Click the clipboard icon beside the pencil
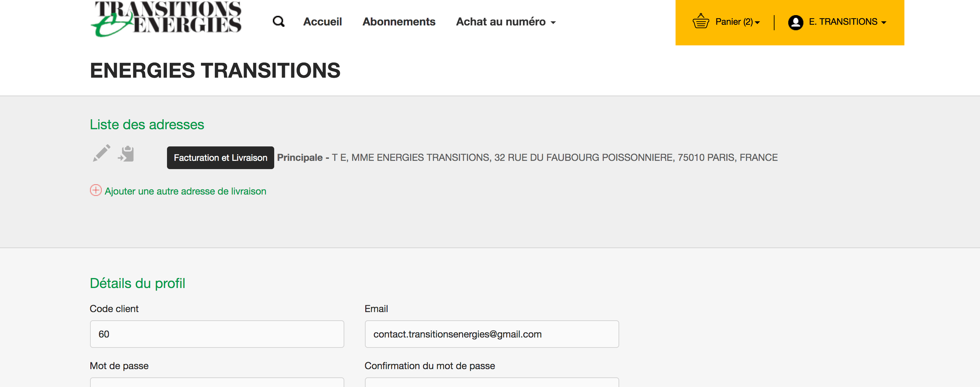 [126, 154]
